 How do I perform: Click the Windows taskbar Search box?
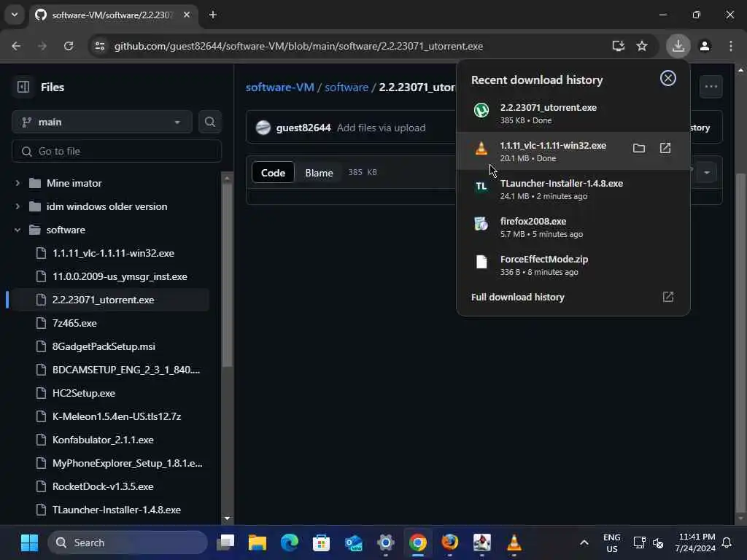coord(128,542)
